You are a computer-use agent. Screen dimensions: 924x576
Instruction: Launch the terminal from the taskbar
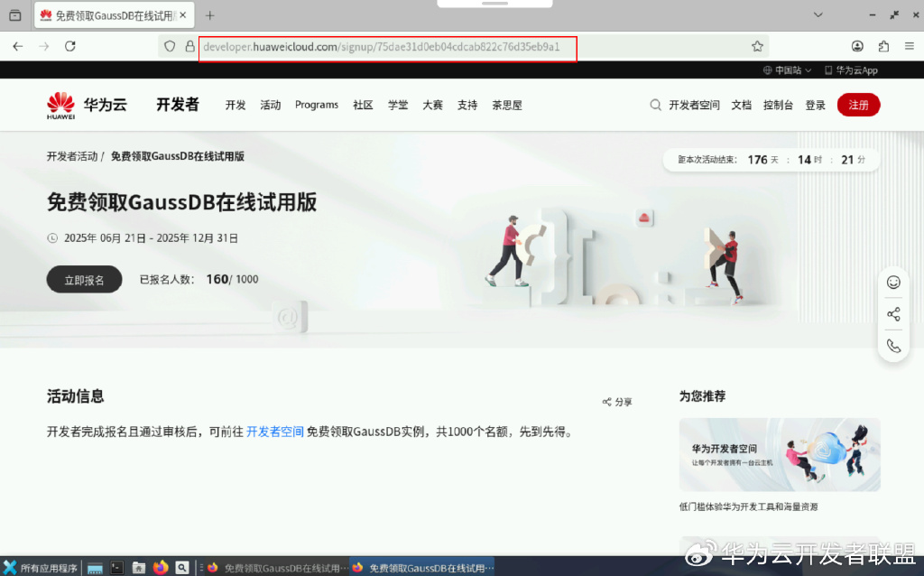tap(116, 568)
